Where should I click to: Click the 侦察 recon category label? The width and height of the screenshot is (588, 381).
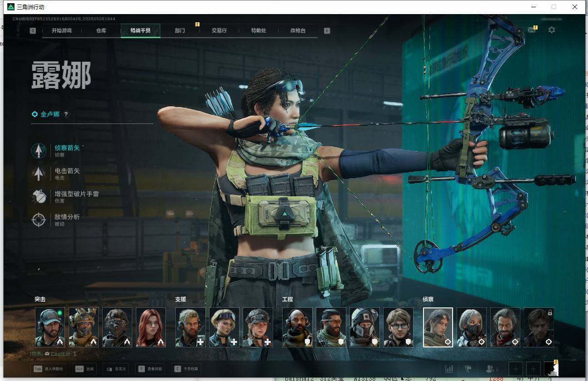(x=428, y=299)
